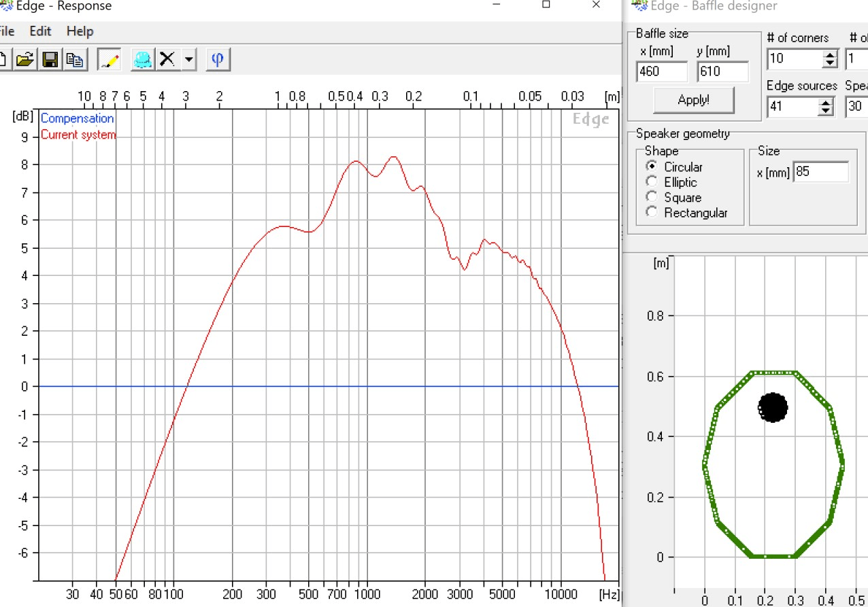Open a file with the folder icon
The height and width of the screenshot is (607, 868).
point(24,60)
